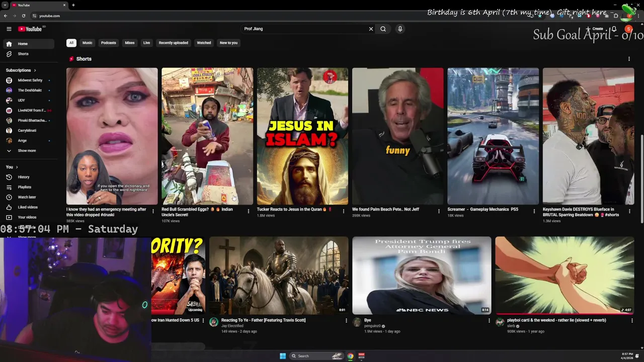Image resolution: width=644 pixels, height=362 pixels.
Task: Select the Watched filter chip
Action: 204,43
